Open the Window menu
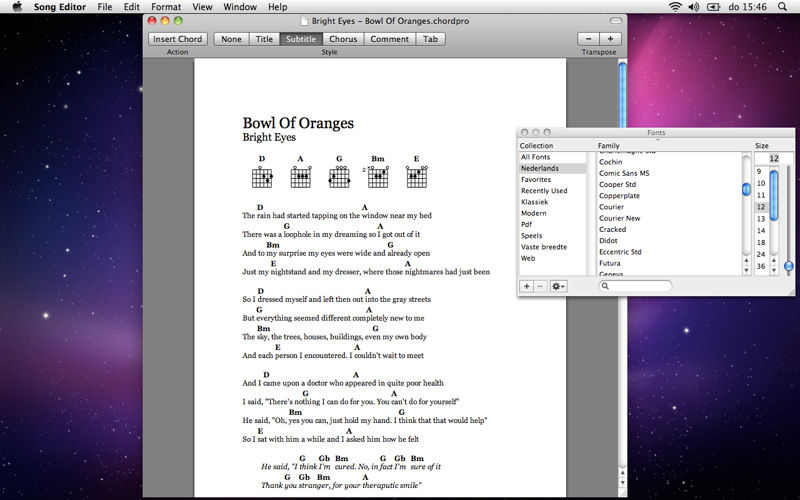Image resolution: width=800 pixels, height=500 pixels. tap(240, 7)
